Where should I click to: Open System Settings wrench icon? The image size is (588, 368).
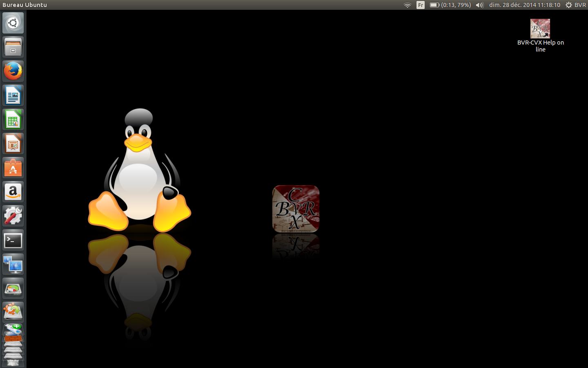pos(13,216)
